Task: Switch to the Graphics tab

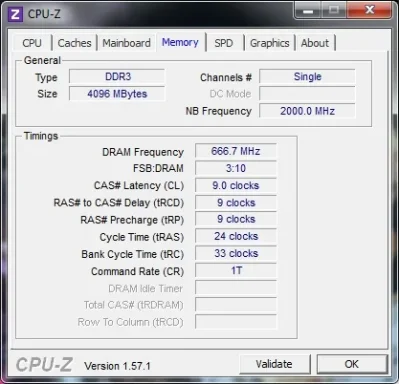Action: tap(270, 43)
